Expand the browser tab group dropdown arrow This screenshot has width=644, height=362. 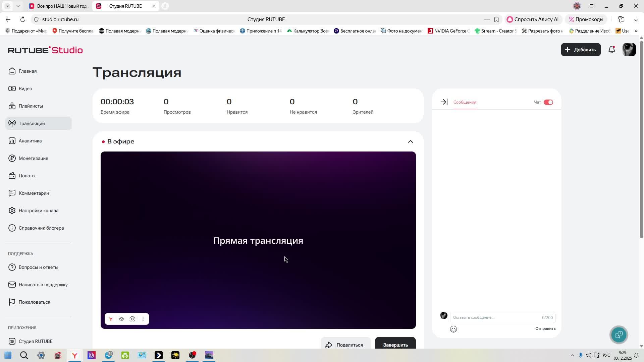pyautogui.click(x=18, y=6)
